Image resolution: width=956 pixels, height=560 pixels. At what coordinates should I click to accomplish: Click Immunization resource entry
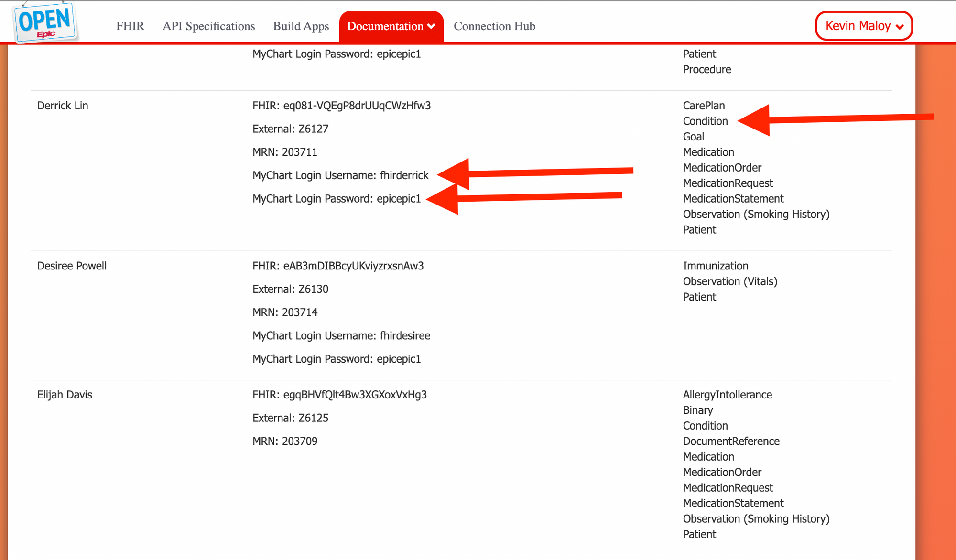tap(716, 266)
